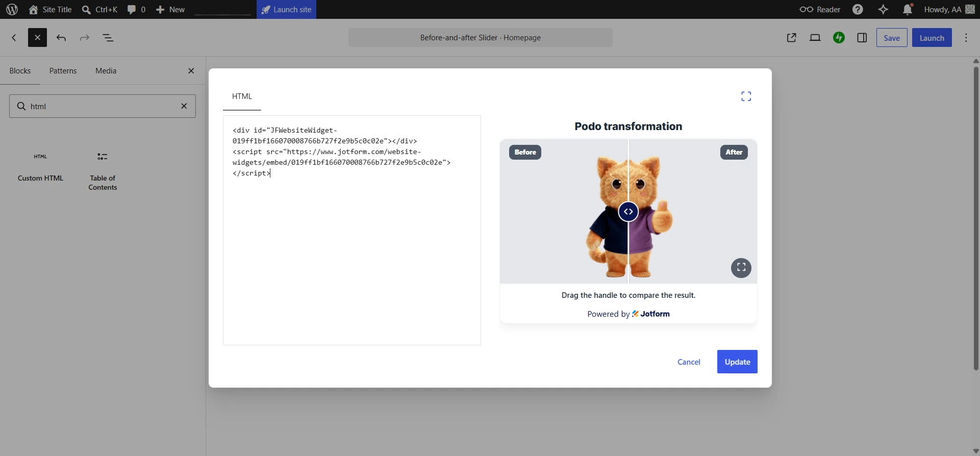
Task: Select the Table of Contents block
Action: 103,171
